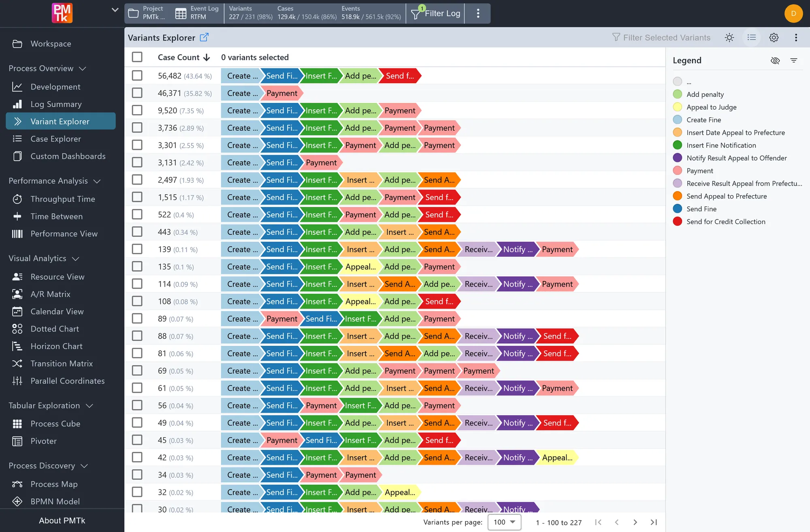Select the 9,520 cases variant checkbox
This screenshot has height=532, width=810.
tap(137, 111)
